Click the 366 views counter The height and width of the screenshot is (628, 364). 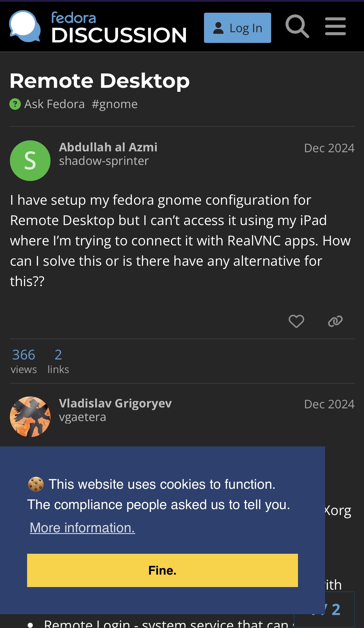[x=24, y=361]
